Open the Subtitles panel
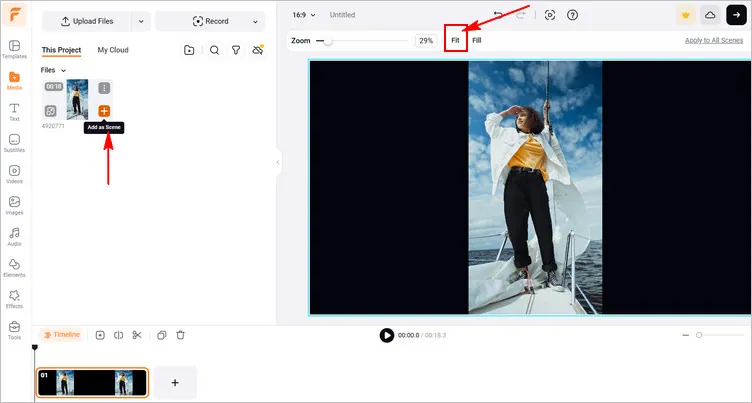This screenshot has height=403, width=752. [14, 143]
